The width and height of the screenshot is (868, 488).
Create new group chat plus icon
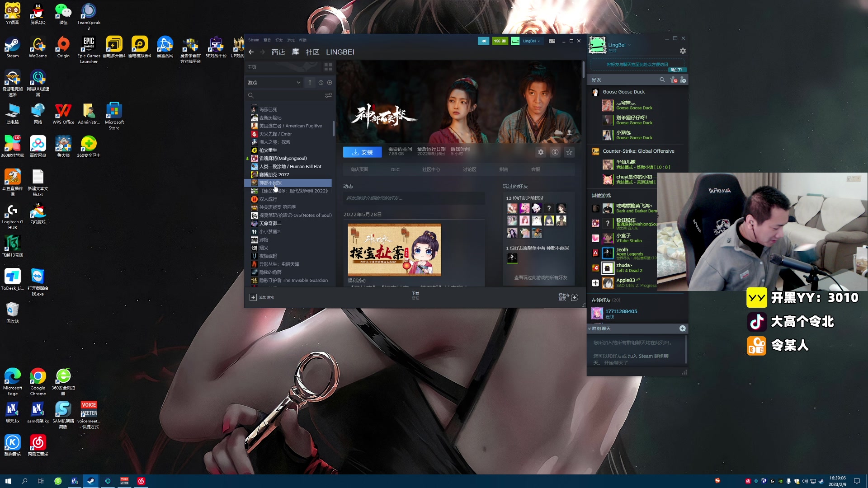click(x=682, y=328)
